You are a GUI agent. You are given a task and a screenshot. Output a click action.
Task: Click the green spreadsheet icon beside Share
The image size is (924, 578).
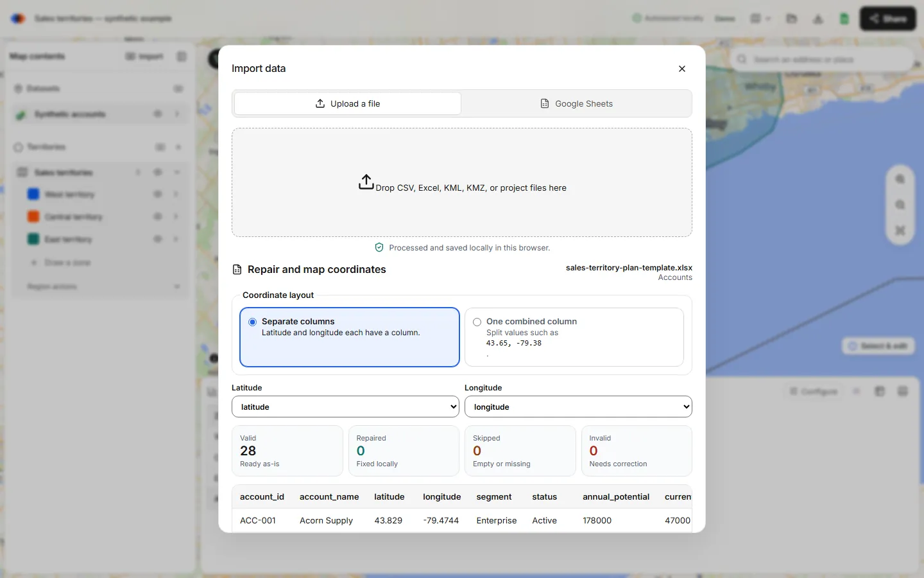click(844, 19)
